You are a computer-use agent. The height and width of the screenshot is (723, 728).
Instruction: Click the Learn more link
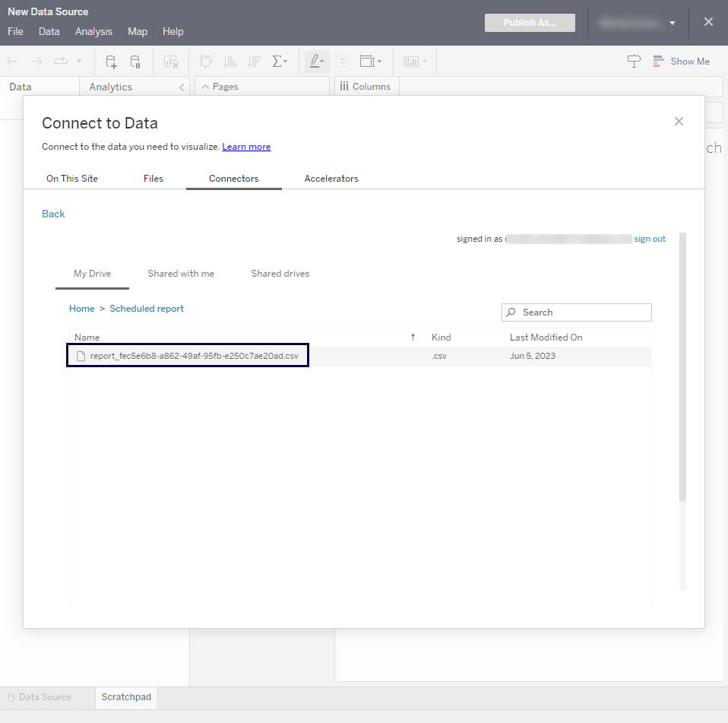click(246, 147)
